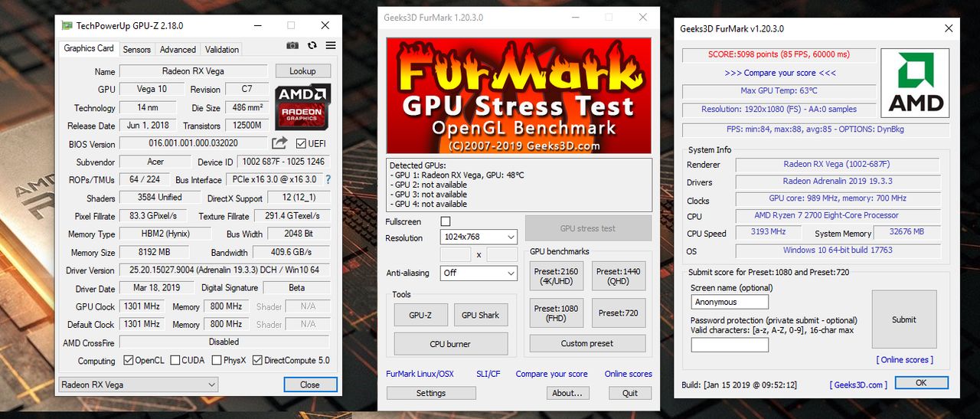
Task: Run the Preset:1440 (QHD) benchmark
Action: (x=619, y=276)
